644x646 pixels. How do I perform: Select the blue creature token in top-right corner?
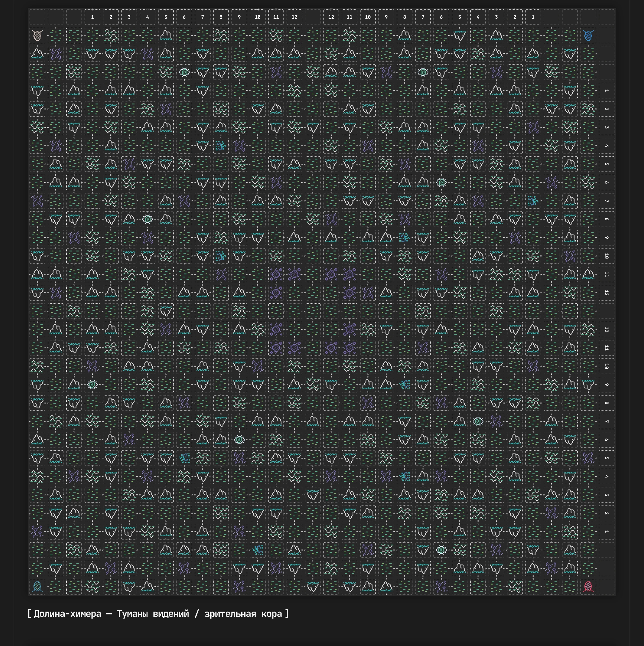pos(588,35)
